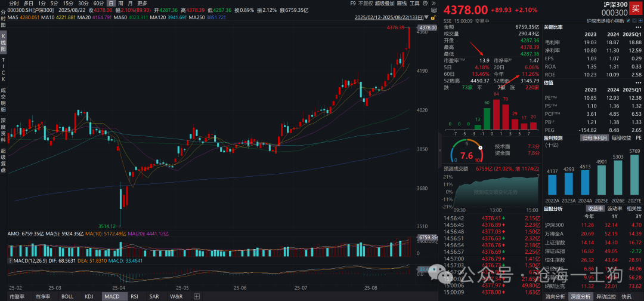
Task: Switch indicator to RSI
Action: tap(134, 296)
